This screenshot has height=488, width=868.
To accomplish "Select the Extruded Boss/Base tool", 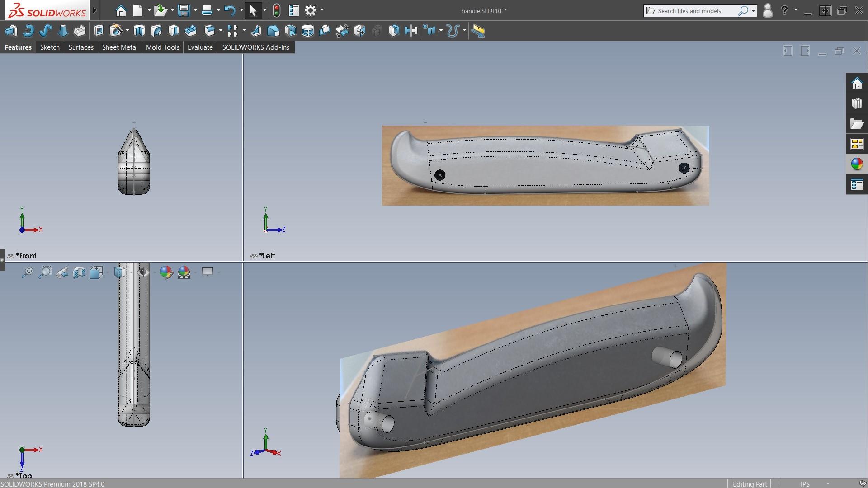I will (11, 31).
